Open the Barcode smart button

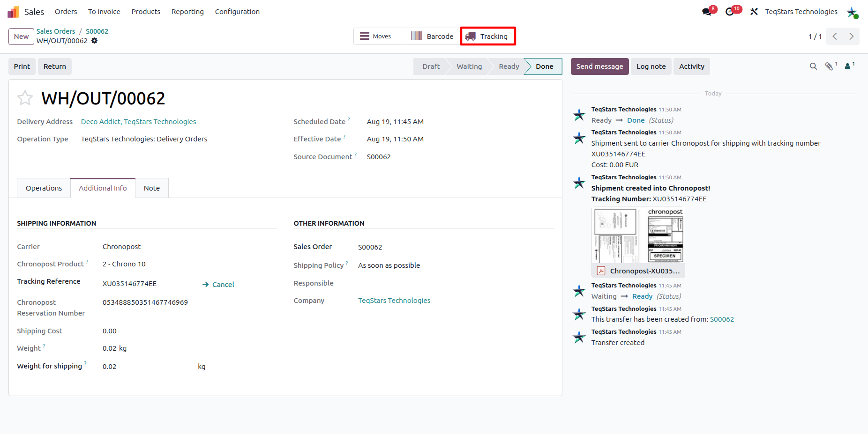[434, 37]
